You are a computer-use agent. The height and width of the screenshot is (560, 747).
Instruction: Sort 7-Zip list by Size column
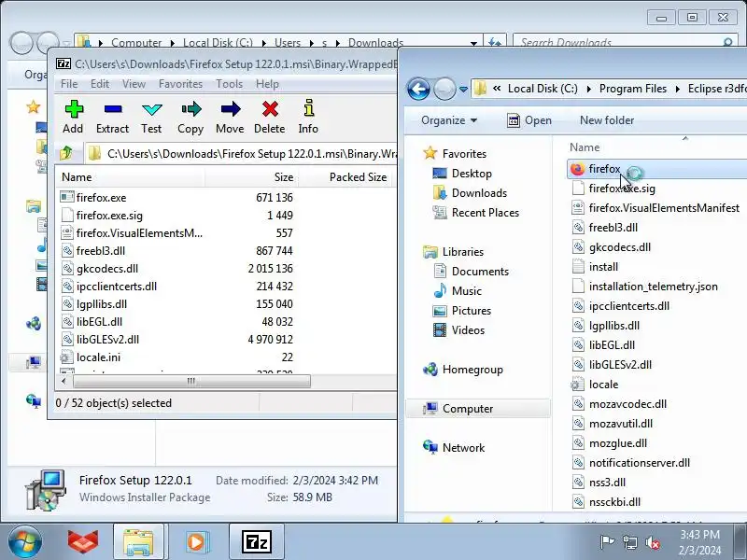(251, 177)
